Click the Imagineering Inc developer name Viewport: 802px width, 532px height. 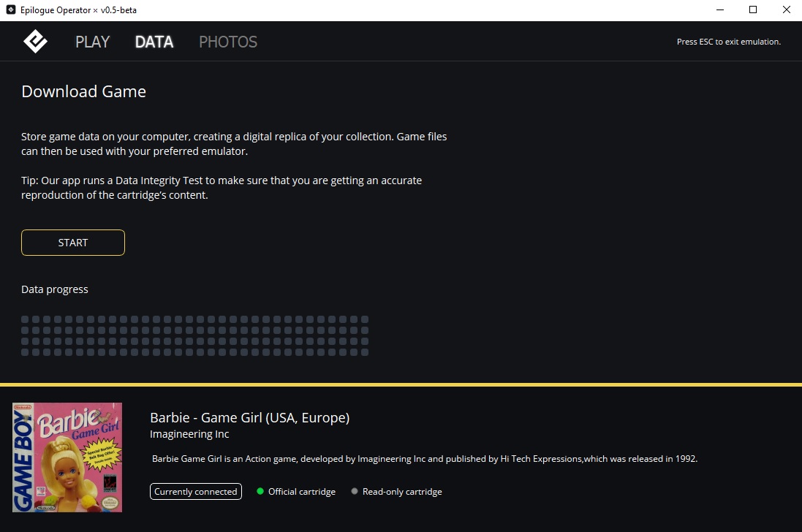click(x=189, y=434)
